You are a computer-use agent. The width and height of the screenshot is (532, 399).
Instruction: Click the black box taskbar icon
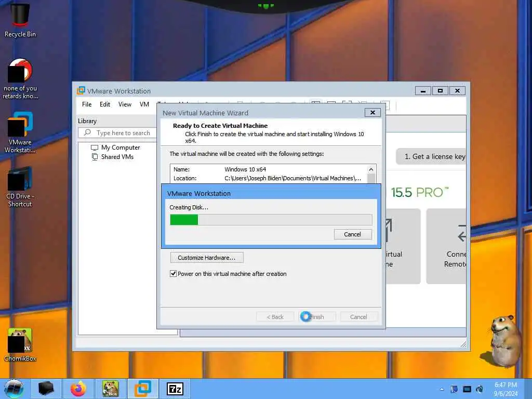click(46, 389)
